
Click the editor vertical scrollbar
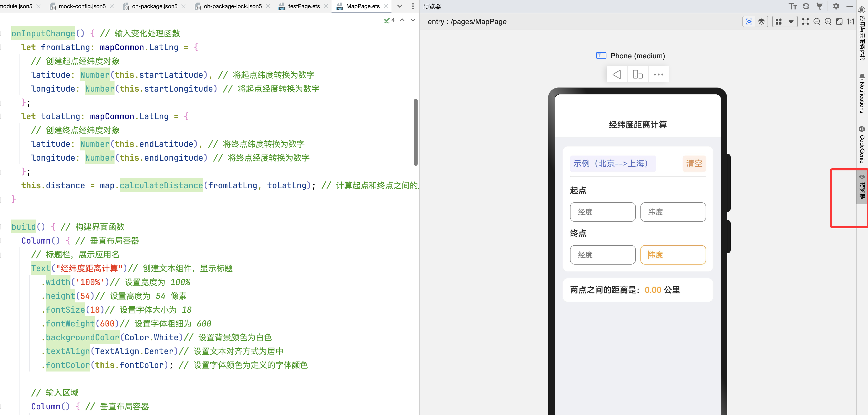(x=416, y=132)
